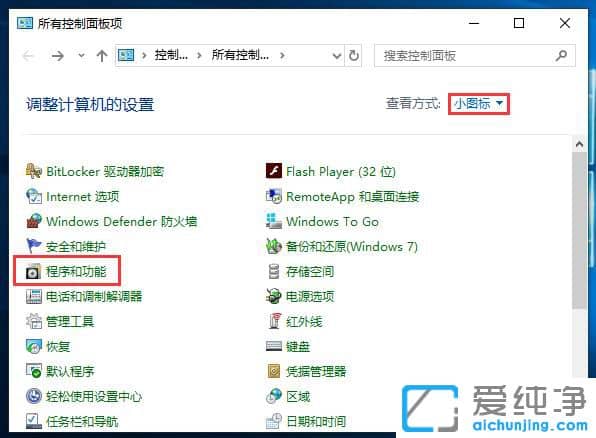Click the 存储空间 storage icon
The width and height of the screenshot is (596, 438).
pyautogui.click(x=274, y=271)
